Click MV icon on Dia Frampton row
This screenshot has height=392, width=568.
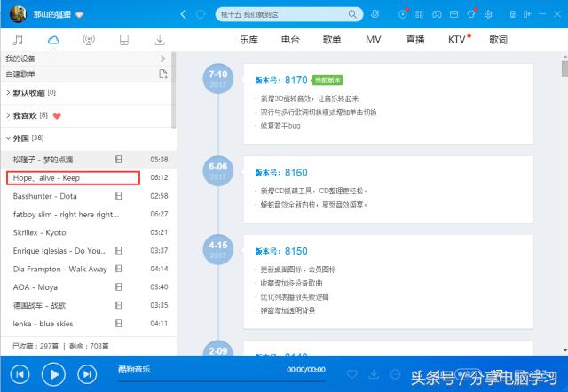pos(119,269)
